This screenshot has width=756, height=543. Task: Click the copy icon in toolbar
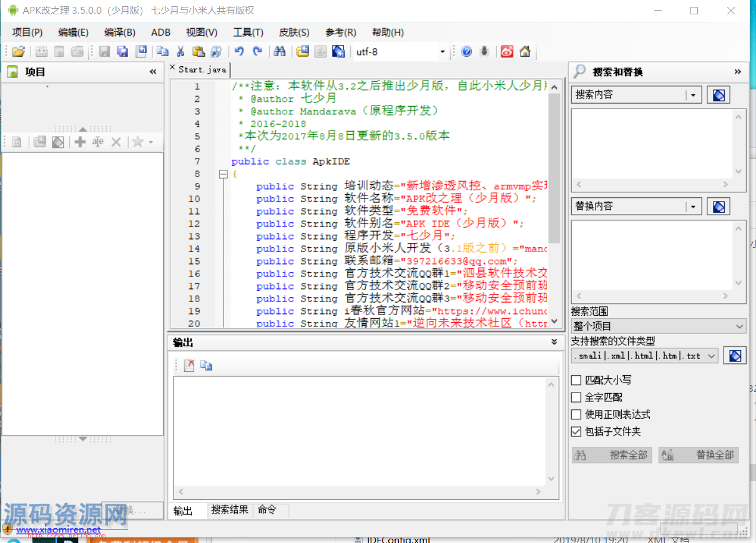click(162, 52)
